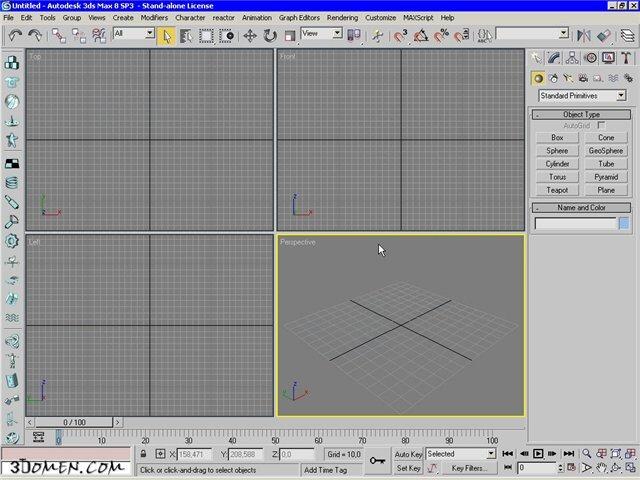Enable the AutoGrid checkbox
640x480 pixels.
pyautogui.click(x=601, y=126)
